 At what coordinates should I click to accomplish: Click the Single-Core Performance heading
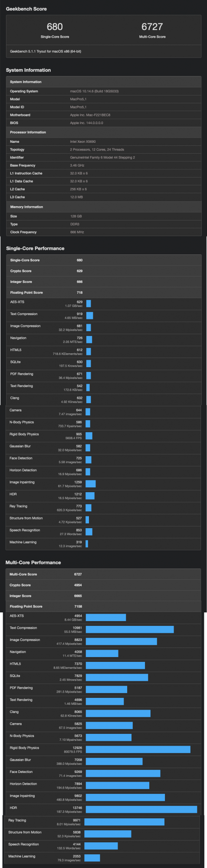coord(35,248)
